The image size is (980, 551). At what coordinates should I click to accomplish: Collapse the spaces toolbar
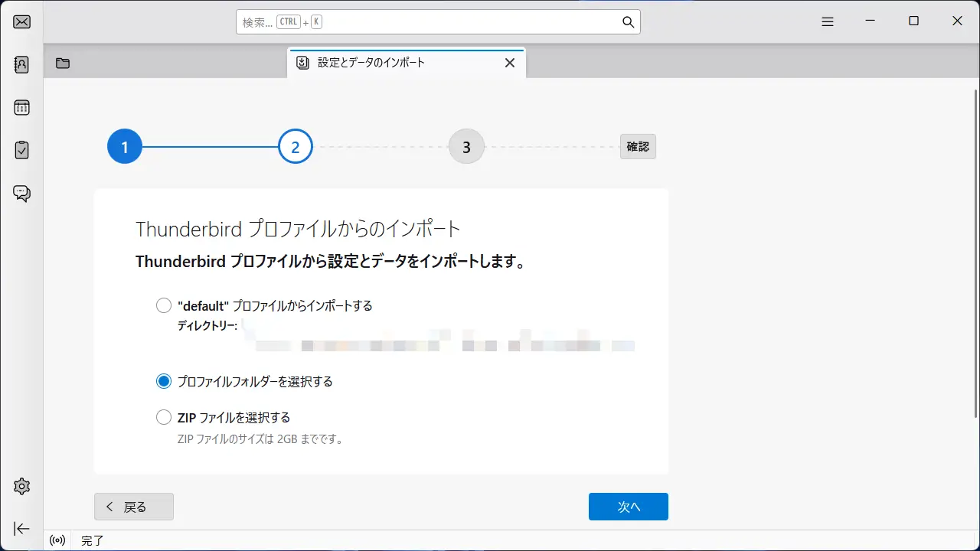click(22, 528)
